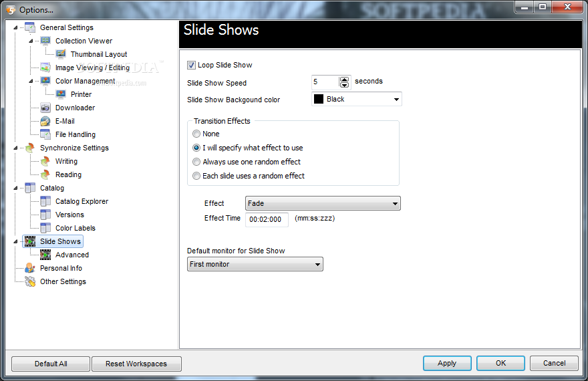Click the Catalog Explorer icon
Image resolution: width=588 pixels, height=381 pixels.
pyautogui.click(x=45, y=201)
